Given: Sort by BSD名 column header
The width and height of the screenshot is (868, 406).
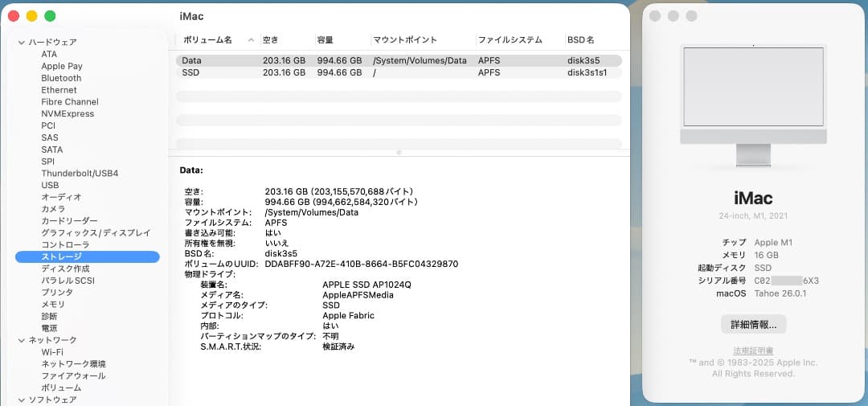Looking at the screenshot, I should pos(581,40).
